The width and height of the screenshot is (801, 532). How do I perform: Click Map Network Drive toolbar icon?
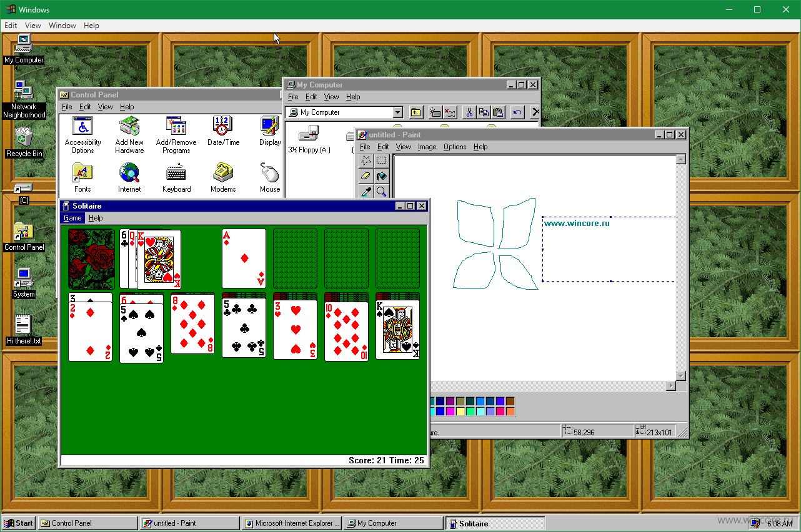[435, 112]
